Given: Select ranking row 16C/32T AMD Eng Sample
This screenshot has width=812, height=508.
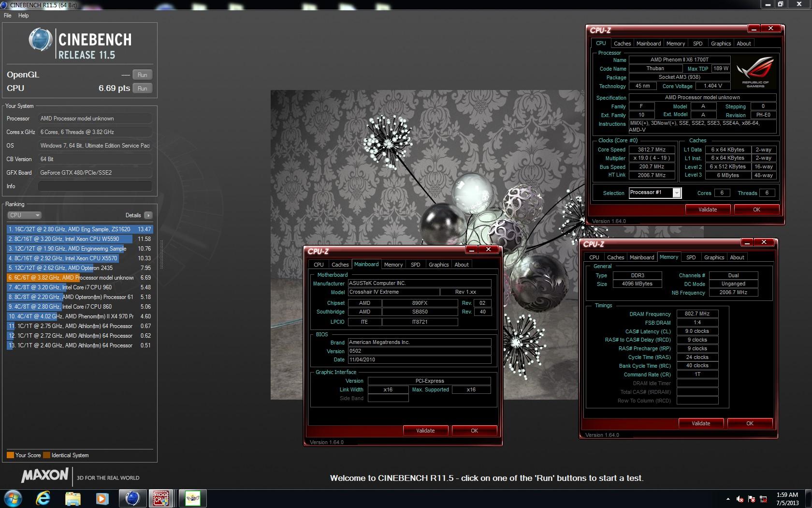Looking at the screenshot, I should (80, 229).
